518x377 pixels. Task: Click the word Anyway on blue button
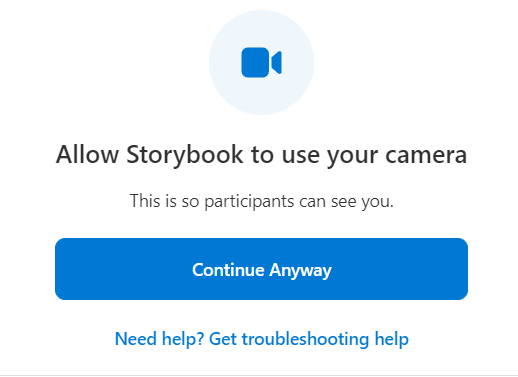301,270
